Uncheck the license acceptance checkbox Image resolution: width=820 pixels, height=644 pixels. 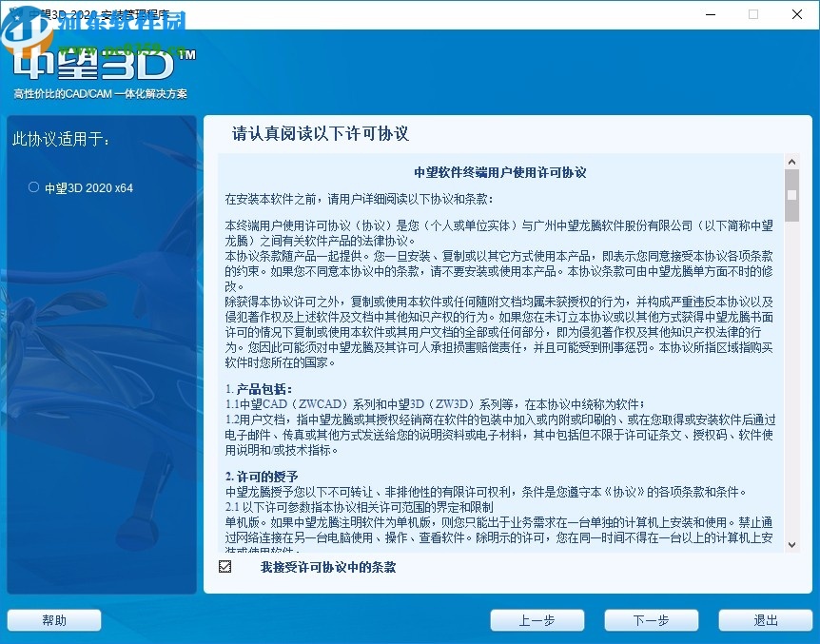(225, 566)
